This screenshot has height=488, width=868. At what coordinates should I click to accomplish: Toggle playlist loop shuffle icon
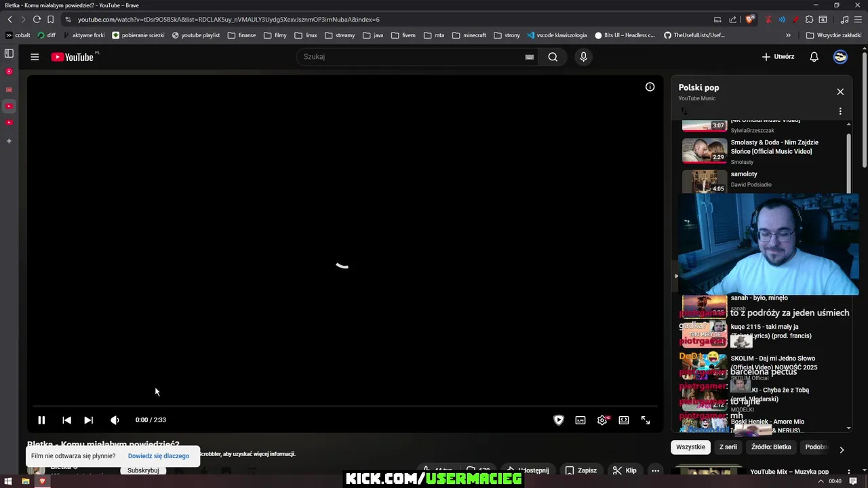(x=684, y=111)
